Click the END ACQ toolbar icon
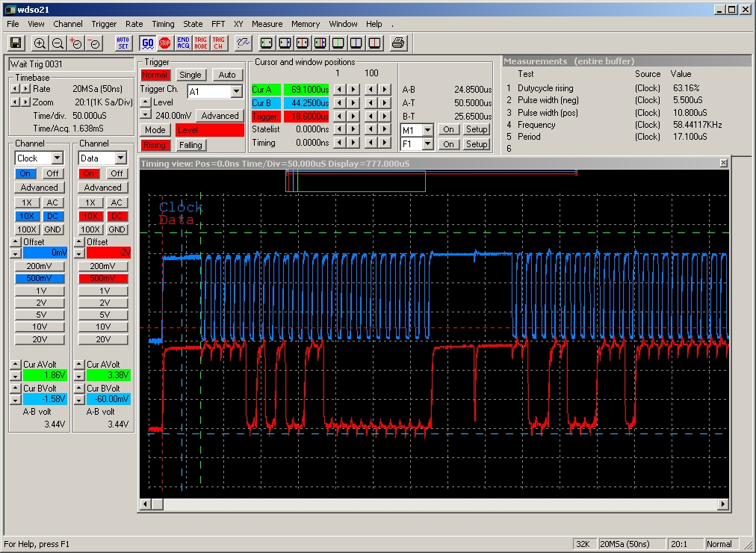 click(x=183, y=43)
